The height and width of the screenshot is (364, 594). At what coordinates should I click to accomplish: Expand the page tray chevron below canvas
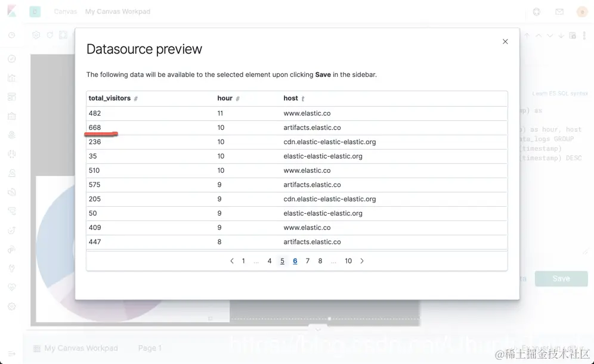tap(318, 329)
